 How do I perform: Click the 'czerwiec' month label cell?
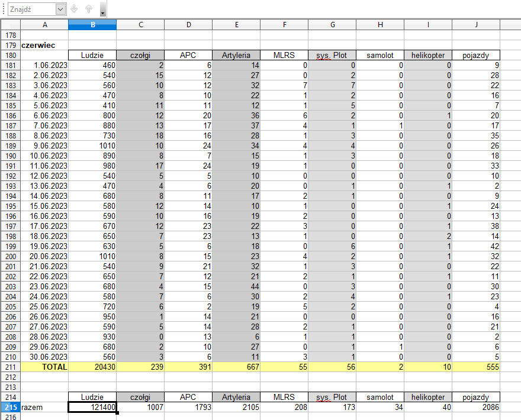tap(44, 45)
